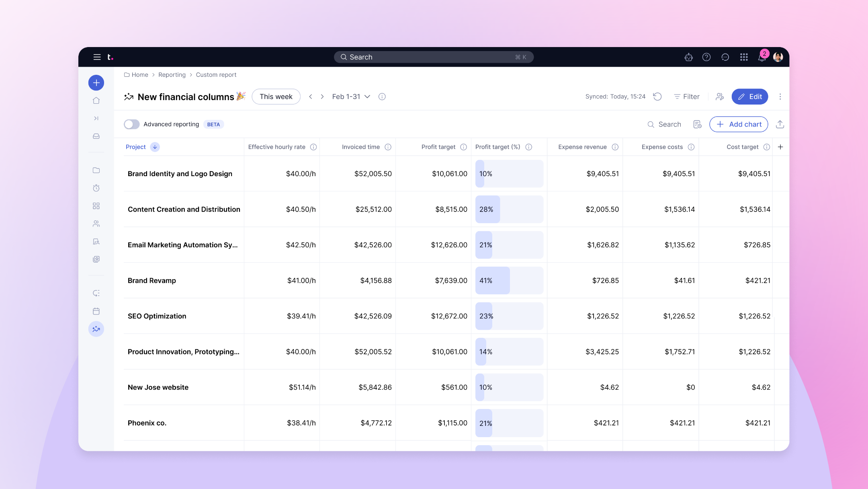Show info for Effective hourly rate column
The height and width of the screenshot is (489, 868).
coord(313,147)
